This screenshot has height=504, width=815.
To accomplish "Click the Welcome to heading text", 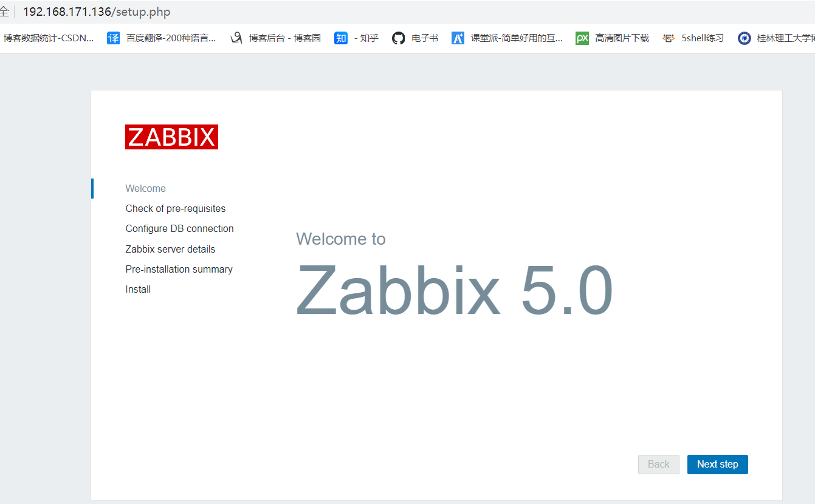I will click(x=341, y=239).
